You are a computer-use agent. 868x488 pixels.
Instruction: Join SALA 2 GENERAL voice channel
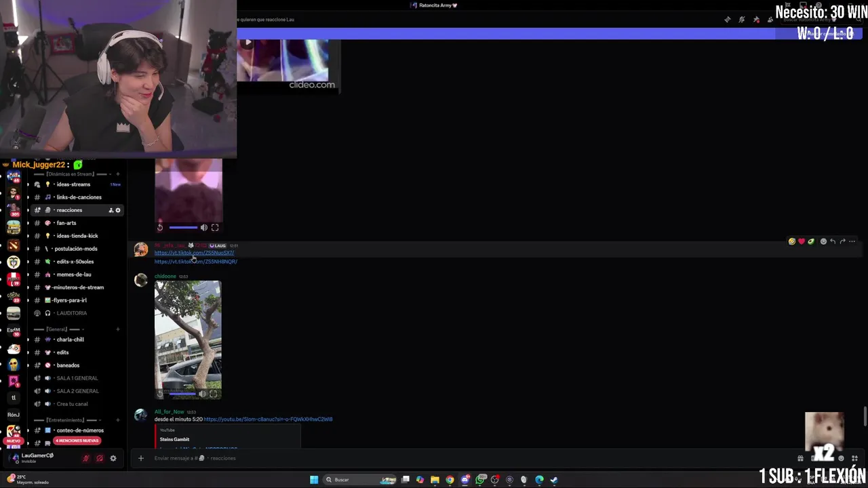coord(77,391)
